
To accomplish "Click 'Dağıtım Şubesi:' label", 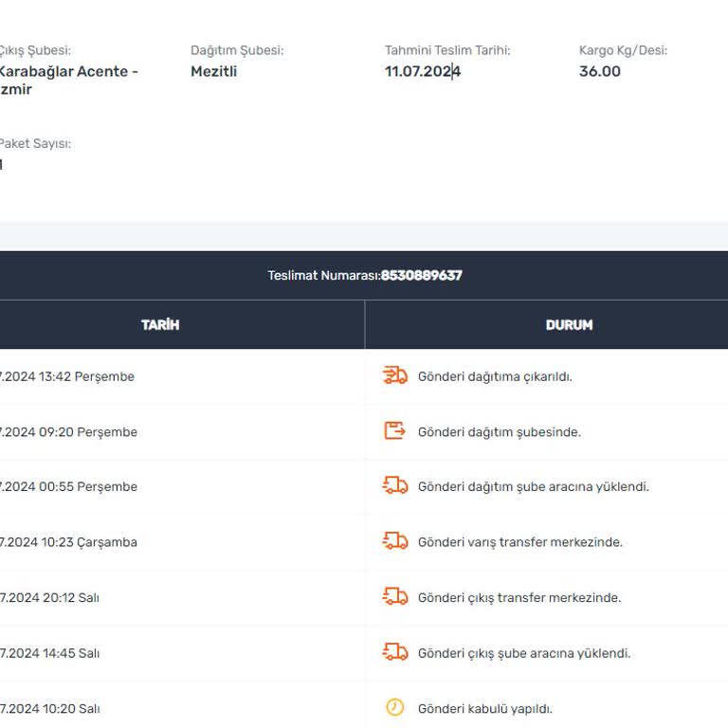I will click(x=237, y=50).
